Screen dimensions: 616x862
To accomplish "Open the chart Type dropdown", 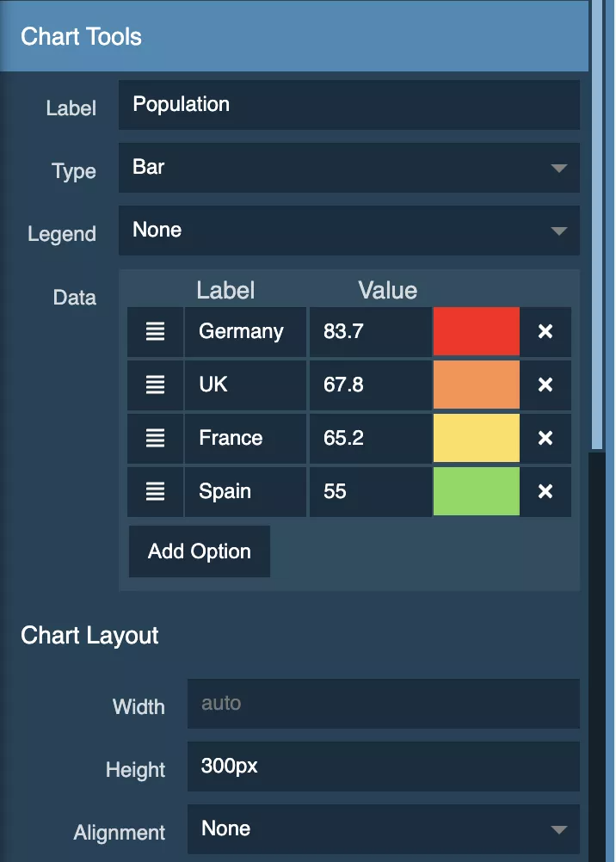I will 348,168.
